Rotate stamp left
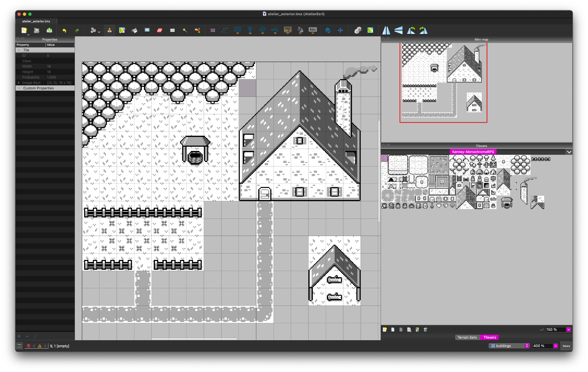588x372 pixels. (411, 30)
